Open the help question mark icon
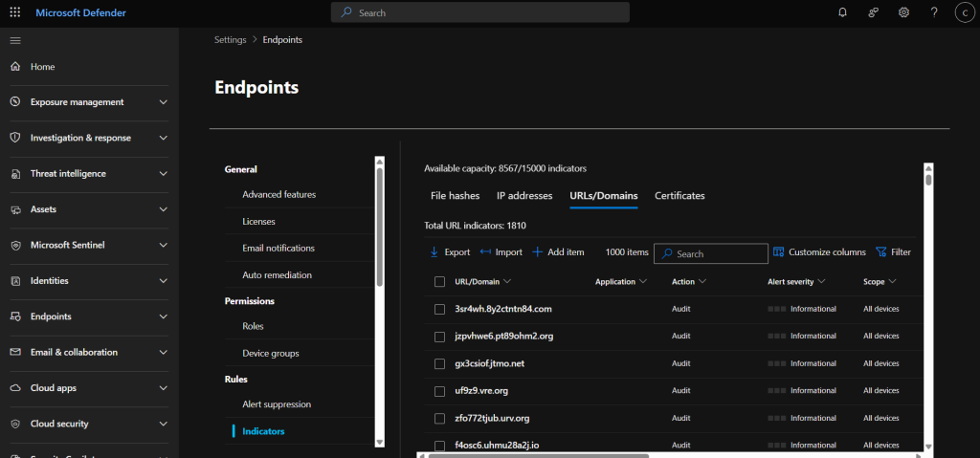The width and height of the screenshot is (980, 458). click(x=934, y=12)
